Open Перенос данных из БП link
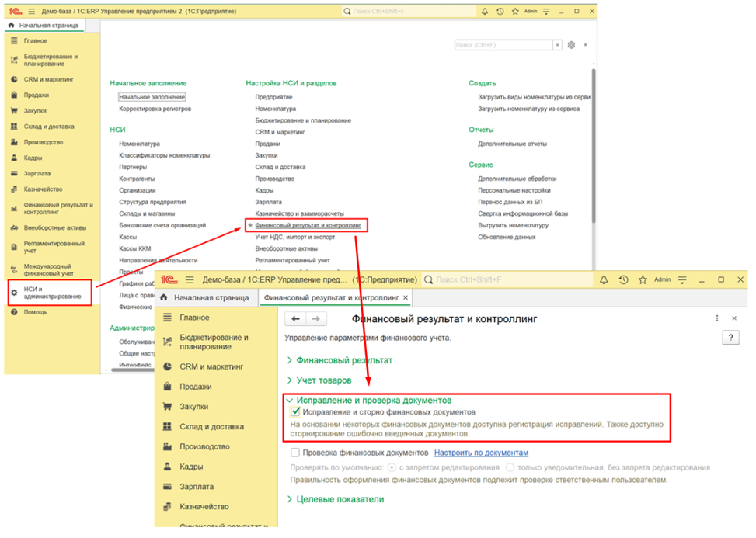The width and height of the screenshot is (756, 538). click(510, 203)
